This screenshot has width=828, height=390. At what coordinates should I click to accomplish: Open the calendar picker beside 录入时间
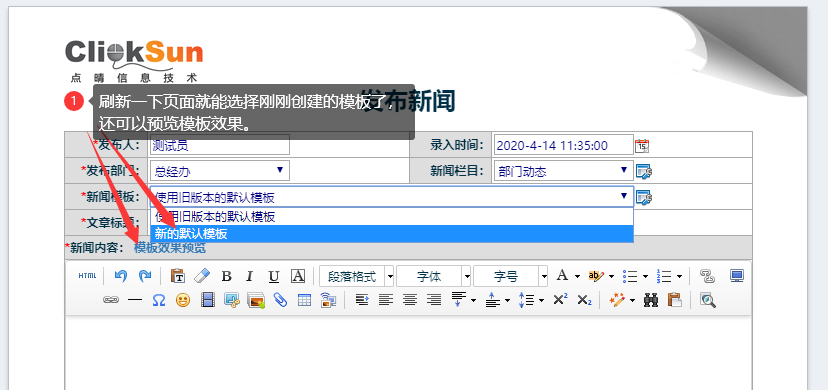(642, 145)
